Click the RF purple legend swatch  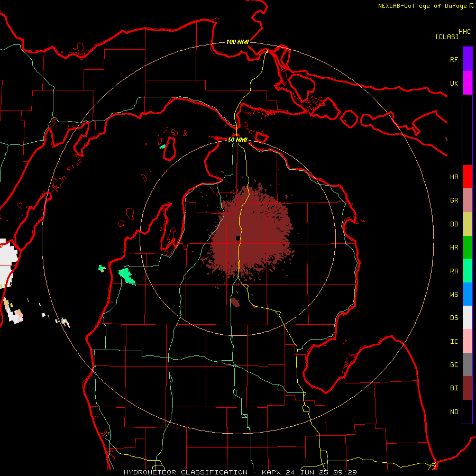pyautogui.click(x=467, y=59)
